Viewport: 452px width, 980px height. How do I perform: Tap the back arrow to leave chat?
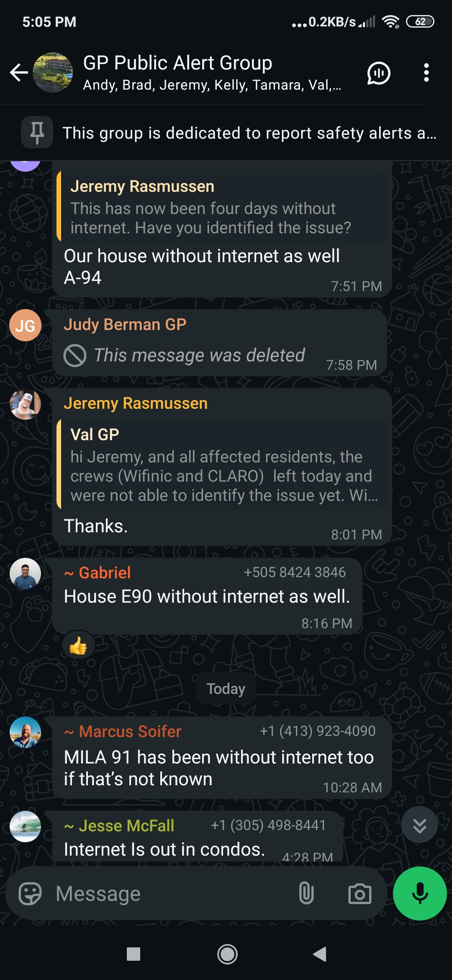pyautogui.click(x=19, y=72)
